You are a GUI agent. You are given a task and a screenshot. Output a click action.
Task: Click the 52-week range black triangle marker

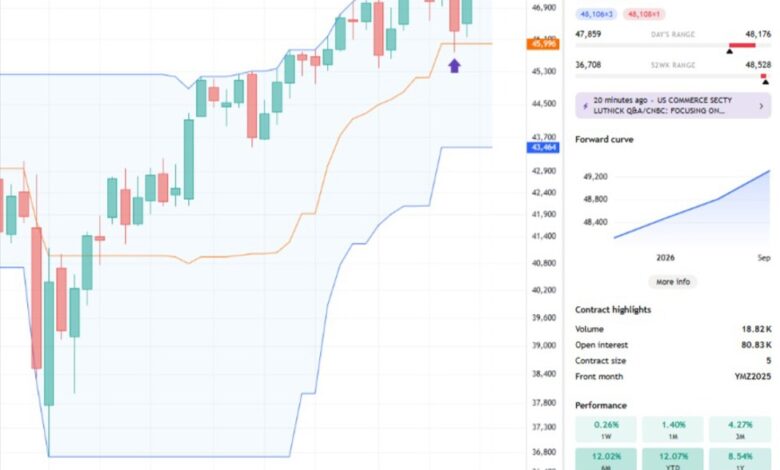tap(765, 82)
